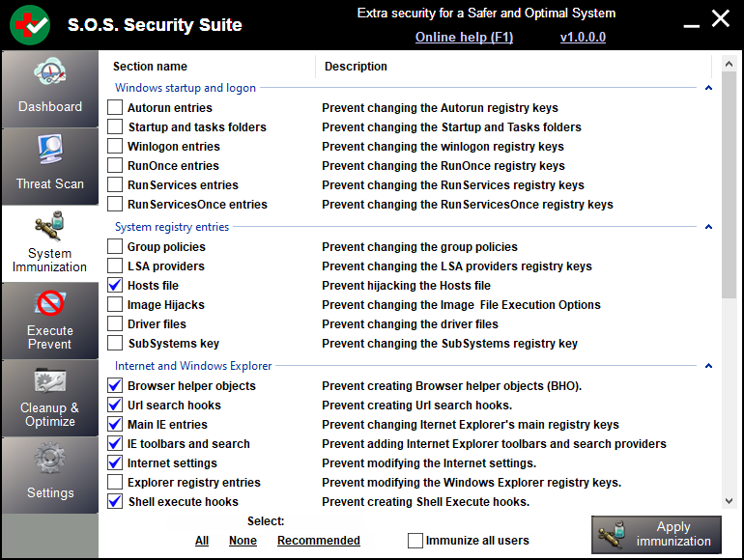This screenshot has height=560, width=744.
Task: Disable the Url search hooks checkbox
Action: pos(115,405)
